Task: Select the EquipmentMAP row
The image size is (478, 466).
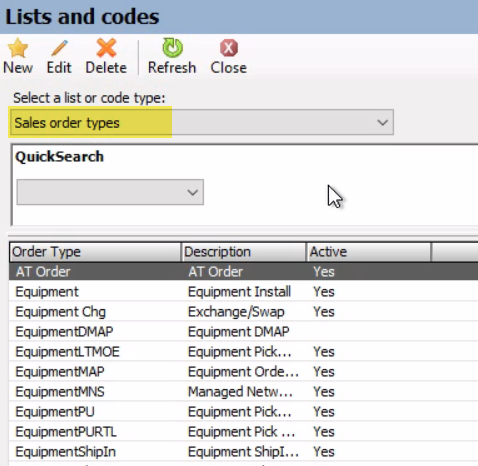Action: click(x=243, y=372)
